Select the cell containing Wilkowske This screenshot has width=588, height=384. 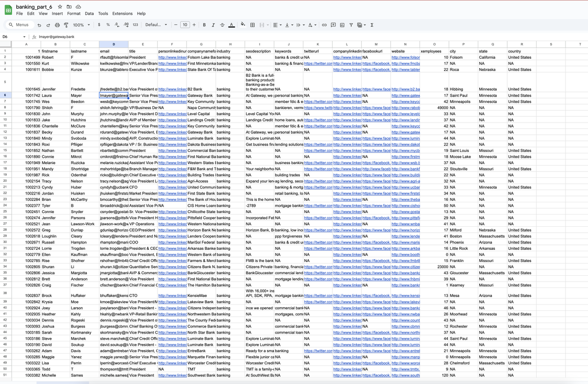(x=84, y=64)
